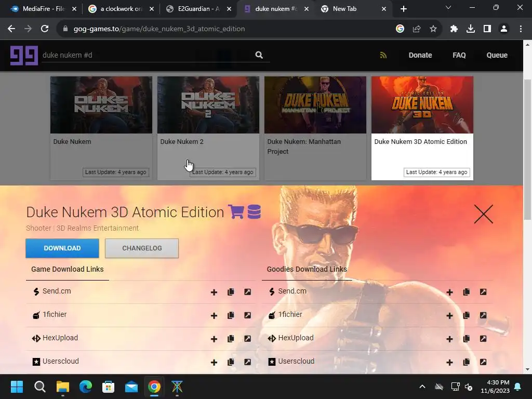Select the Game Download Links heading

pos(67,269)
